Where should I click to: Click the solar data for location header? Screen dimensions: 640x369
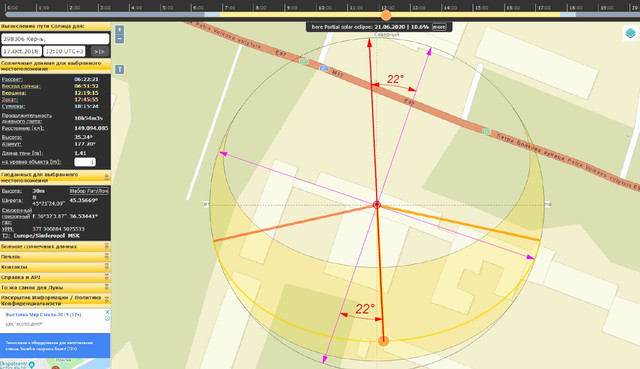tap(55, 66)
